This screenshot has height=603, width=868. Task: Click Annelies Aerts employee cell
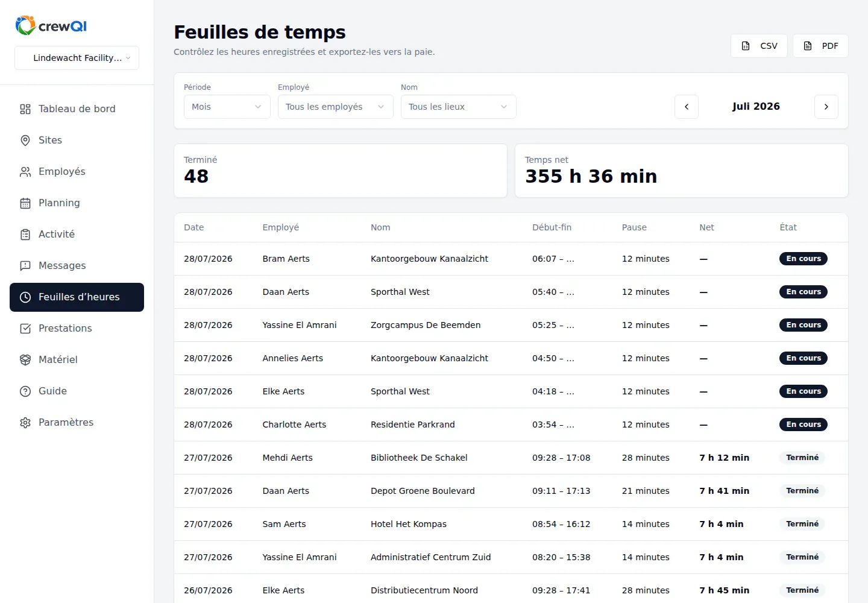293,358
